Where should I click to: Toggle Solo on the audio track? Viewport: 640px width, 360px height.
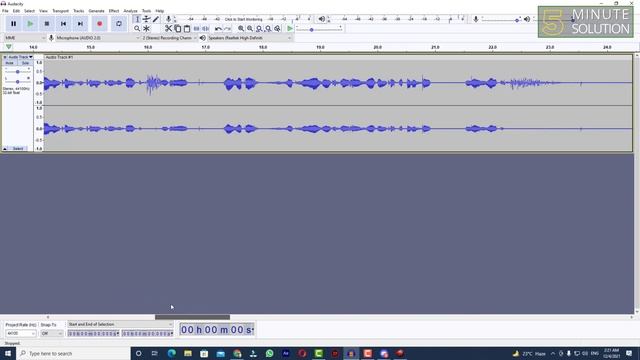pyautogui.click(x=25, y=63)
